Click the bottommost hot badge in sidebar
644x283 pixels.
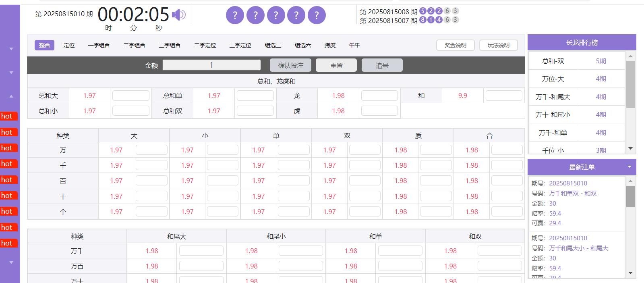tap(8, 243)
